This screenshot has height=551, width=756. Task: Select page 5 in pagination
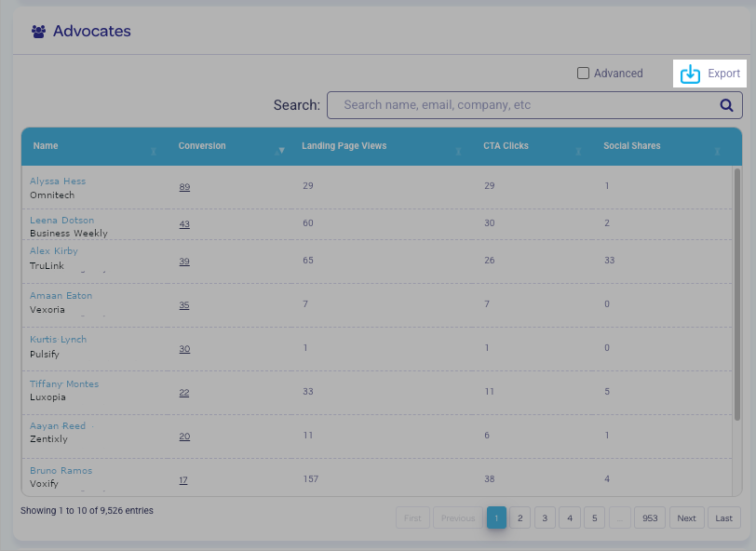coord(594,518)
